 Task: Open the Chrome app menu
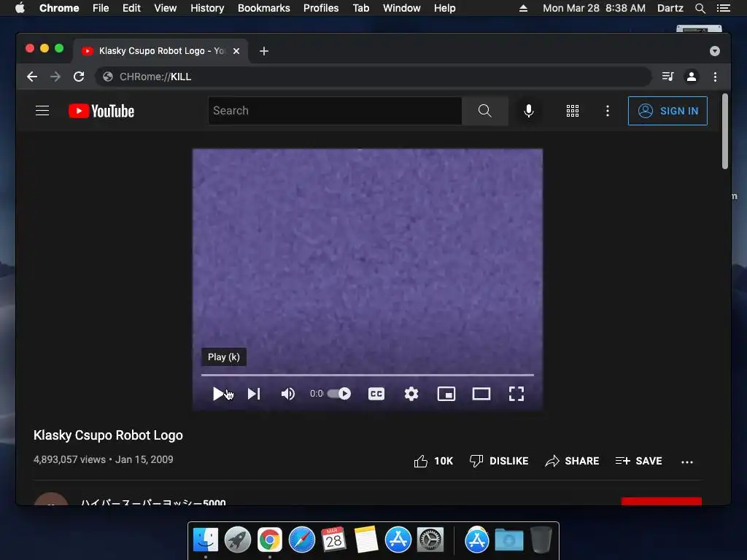point(59,8)
